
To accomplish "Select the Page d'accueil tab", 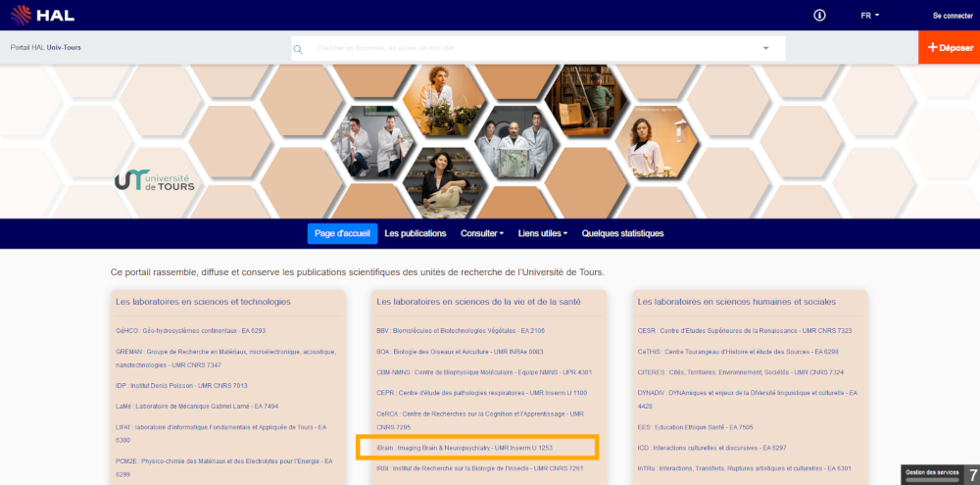I will (342, 233).
